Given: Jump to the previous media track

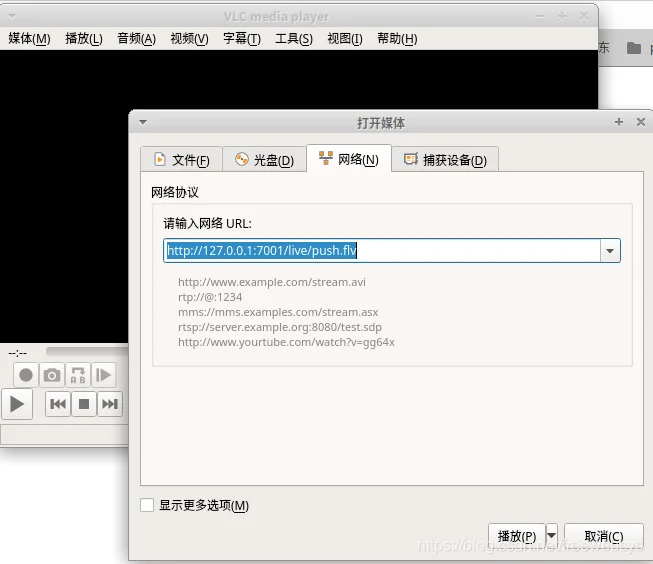Looking at the screenshot, I should [x=57, y=404].
